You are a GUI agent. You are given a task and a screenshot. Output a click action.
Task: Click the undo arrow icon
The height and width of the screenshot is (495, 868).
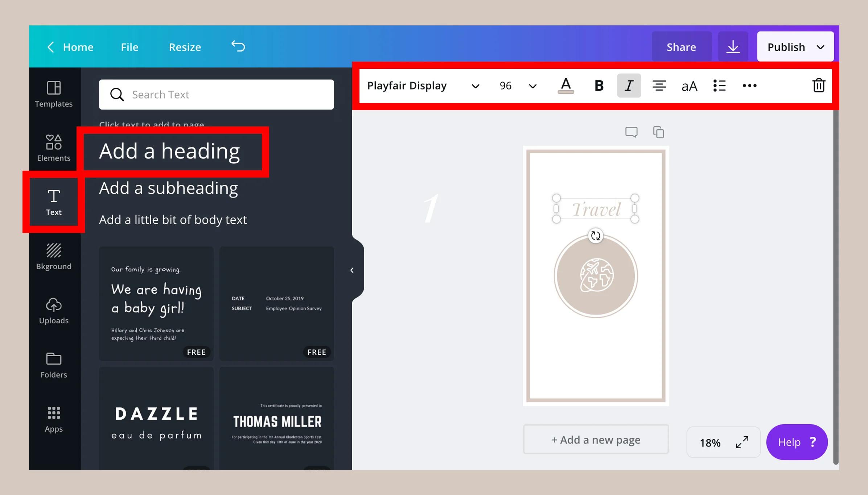pos(238,46)
